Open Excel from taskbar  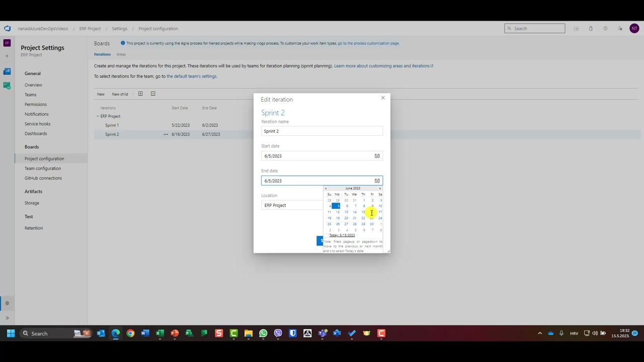click(160, 333)
